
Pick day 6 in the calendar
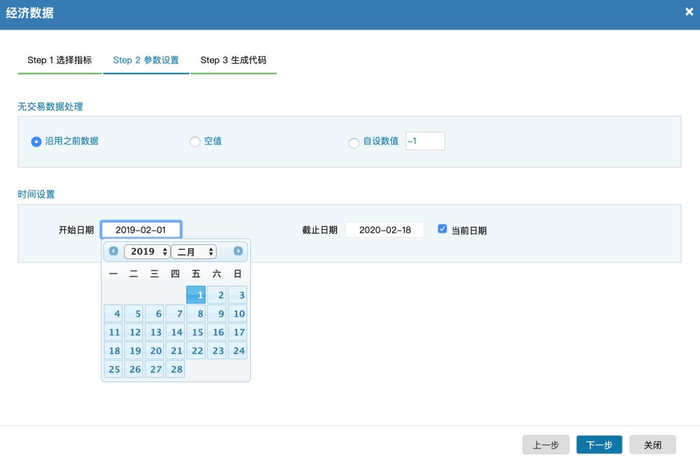154,313
